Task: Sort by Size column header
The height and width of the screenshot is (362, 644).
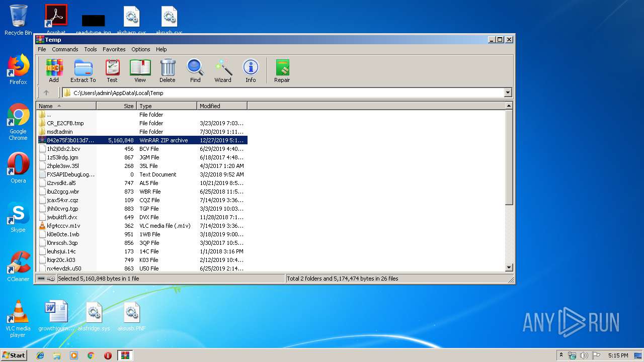Action: 117,106
